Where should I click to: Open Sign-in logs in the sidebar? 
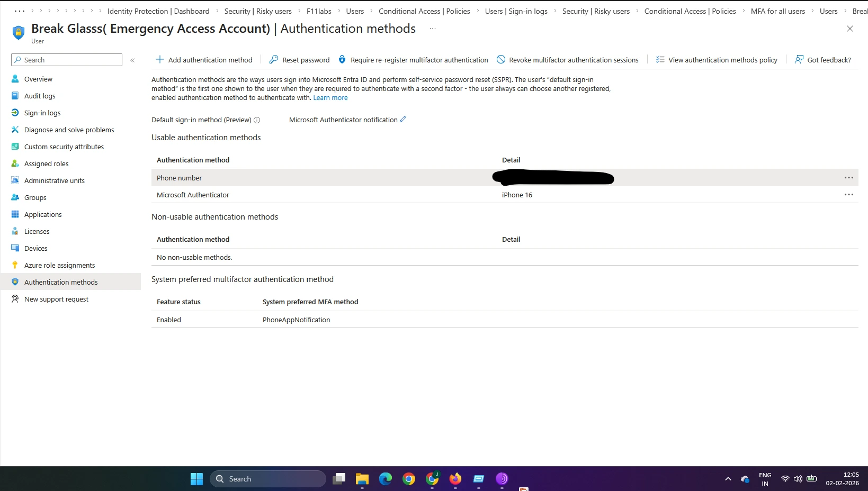click(42, 113)
